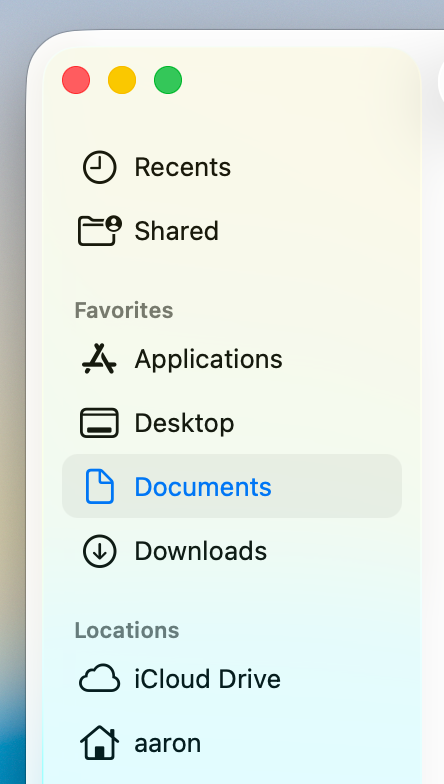Close the Finder window with red button

point(76,80)
